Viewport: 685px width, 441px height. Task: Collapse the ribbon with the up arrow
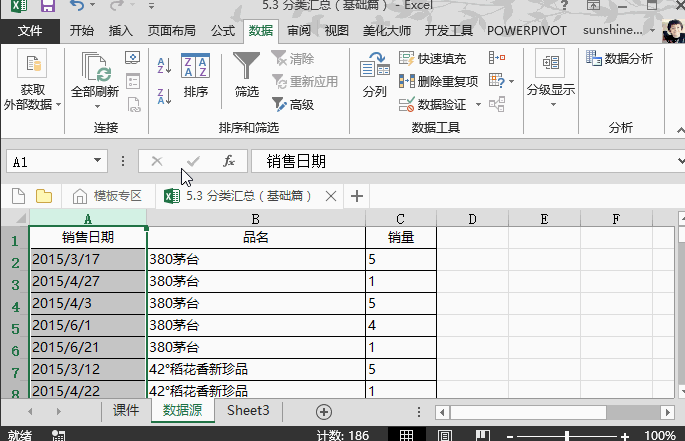[680, 130]
